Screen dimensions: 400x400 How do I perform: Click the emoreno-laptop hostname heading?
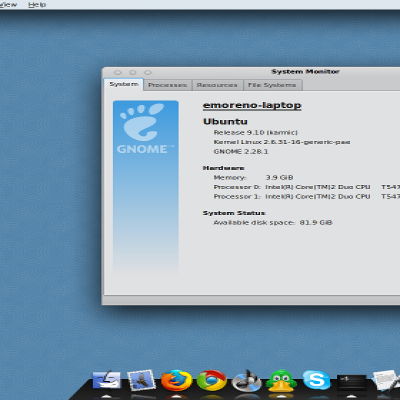252,105
